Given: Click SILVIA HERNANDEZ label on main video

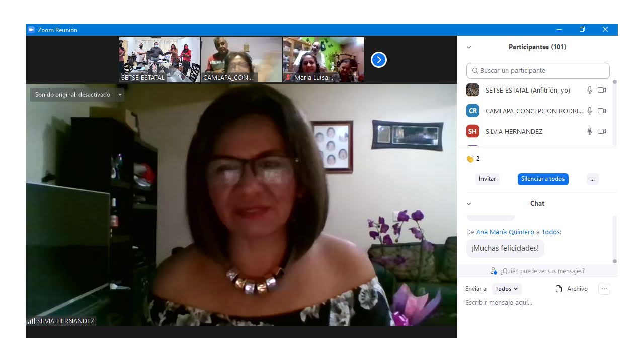Looking at the screenshot, I should 65,321.
